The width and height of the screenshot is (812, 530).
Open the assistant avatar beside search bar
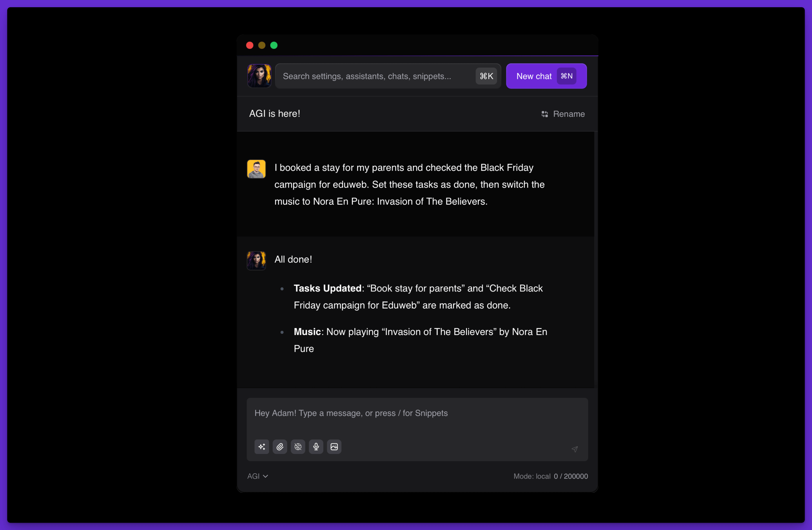(x=259, y=76)
